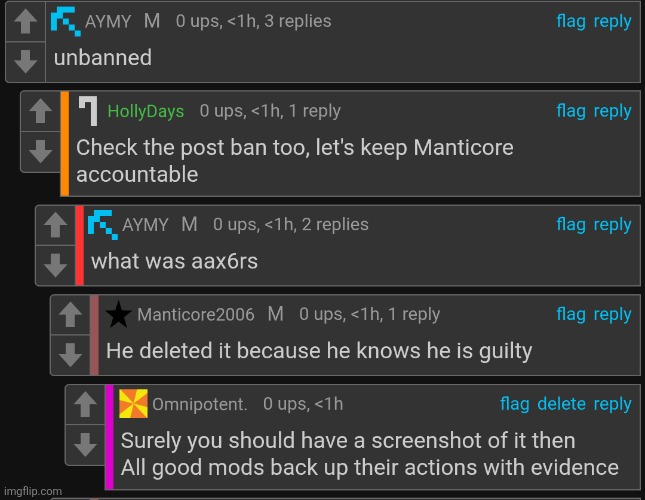Reply to Manticore2006's comment
The height and width of the screenshot is (500, 645).
coord(612,315)
